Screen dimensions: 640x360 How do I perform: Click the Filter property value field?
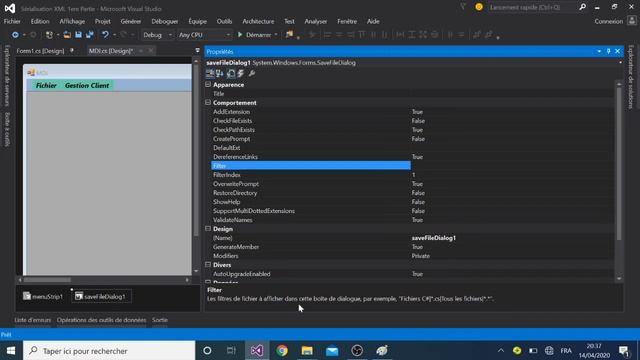tap(512, 166)
